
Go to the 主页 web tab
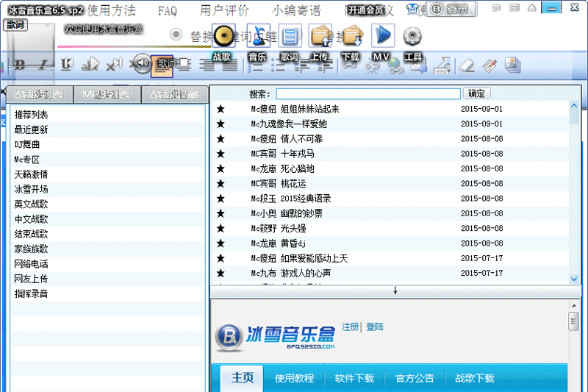(242, 378)
